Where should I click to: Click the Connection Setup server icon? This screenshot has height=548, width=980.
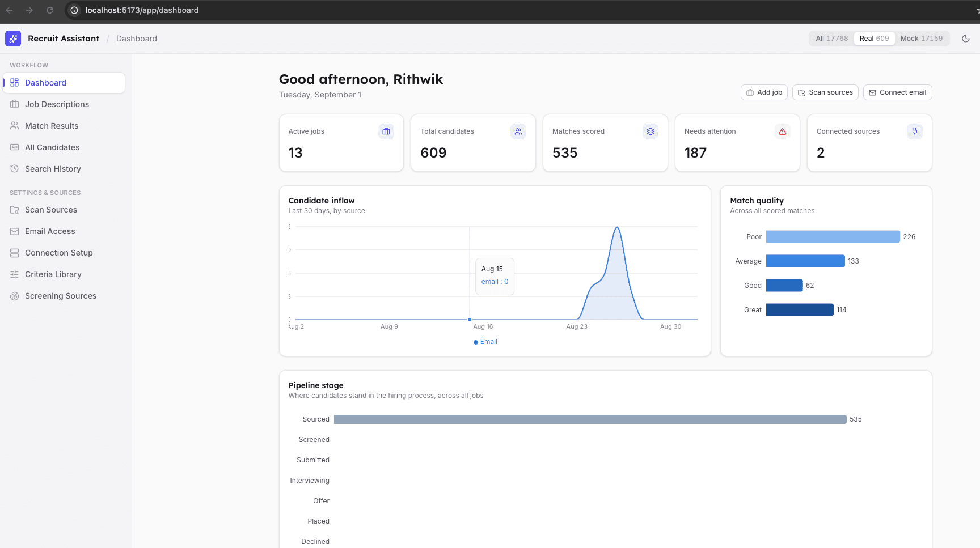click(15, 253)
